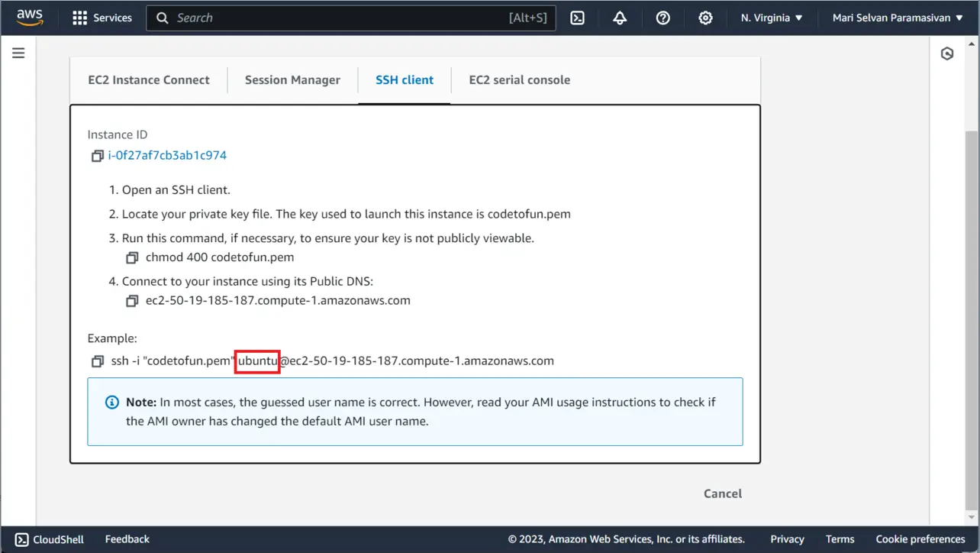Screen dimensions: 980x553
Task: Open the help question mark menu
Action: [663, 18]
